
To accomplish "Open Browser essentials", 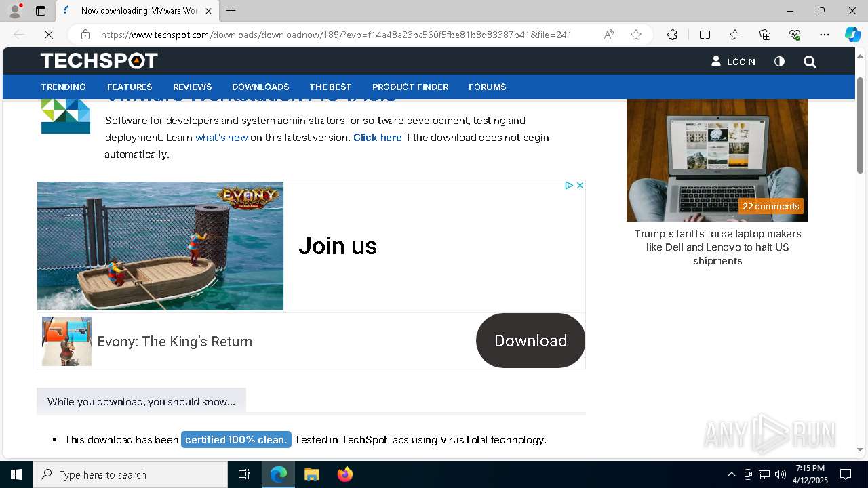I will pyautogui.click(x=795, y=35).
